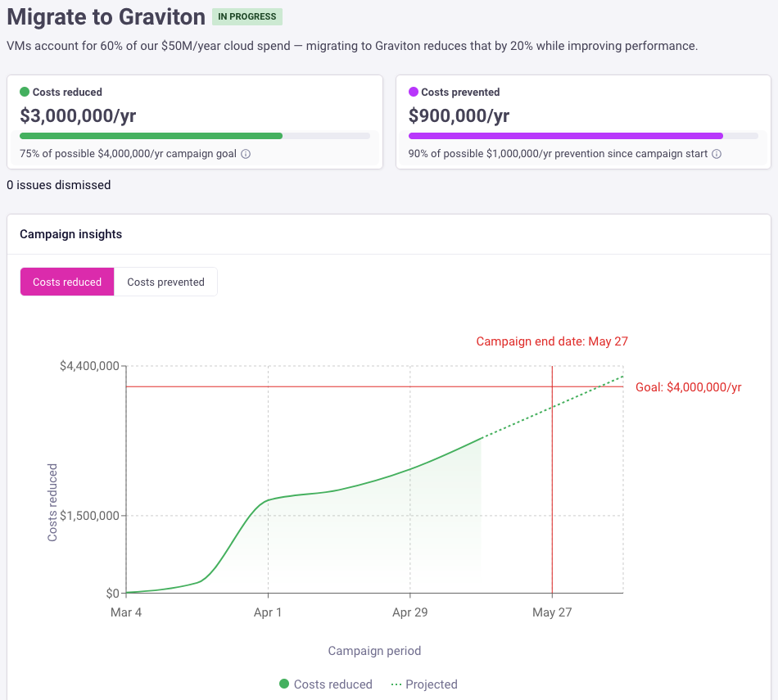The height and width of the screenshot is (700, 778).
Task: Click the info icon beside campaign goal text
Action: click(246, 154)
